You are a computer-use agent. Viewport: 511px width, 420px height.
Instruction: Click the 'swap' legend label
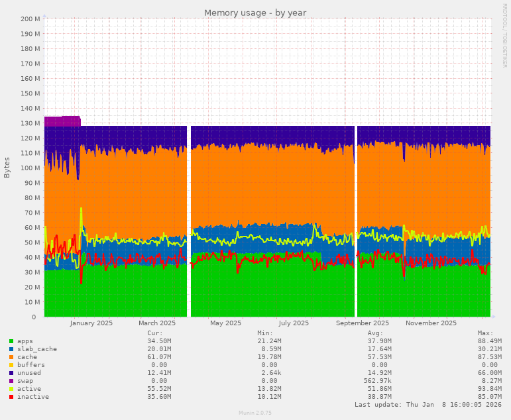25,381
